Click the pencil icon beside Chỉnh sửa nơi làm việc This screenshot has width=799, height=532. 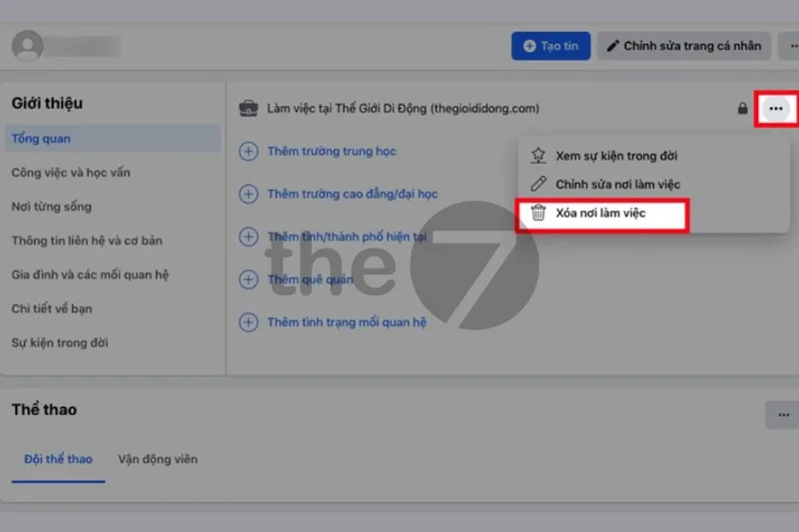[538, 184]
